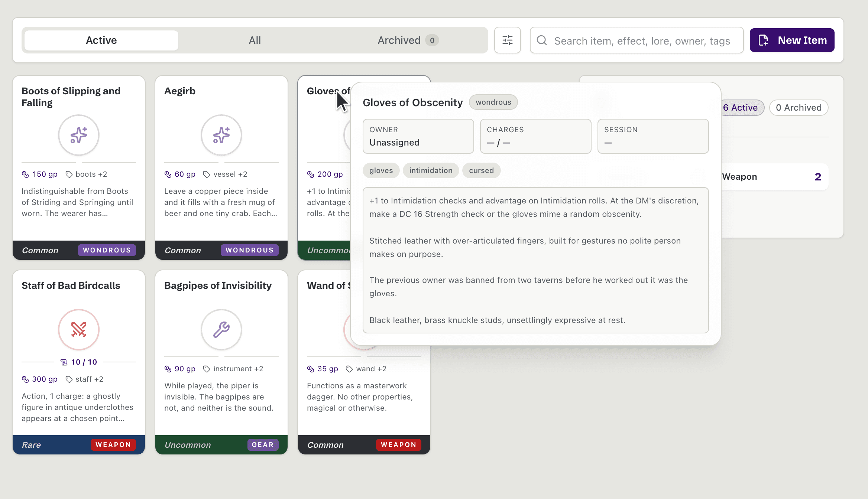Open the filter settings sliders icon

(507, 40)
